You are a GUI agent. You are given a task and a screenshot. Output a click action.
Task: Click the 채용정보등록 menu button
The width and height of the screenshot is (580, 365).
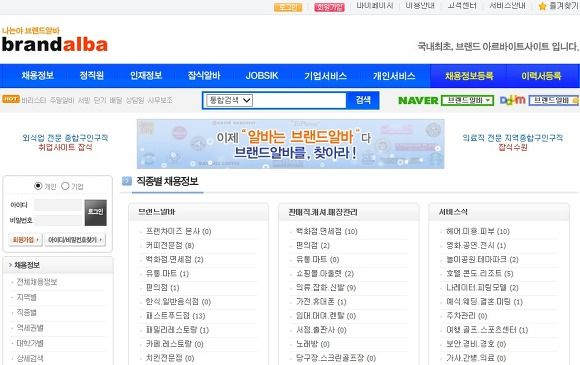(469, 76)
